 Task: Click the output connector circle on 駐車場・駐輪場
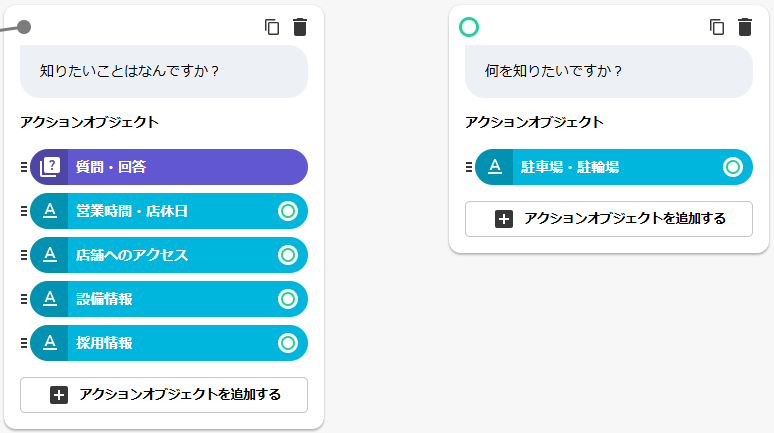[733, 167]
